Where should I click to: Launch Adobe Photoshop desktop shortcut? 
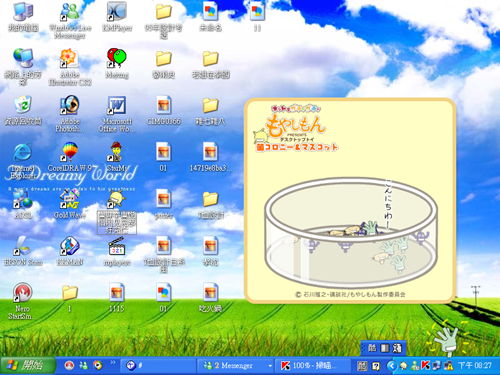(70, 114)
